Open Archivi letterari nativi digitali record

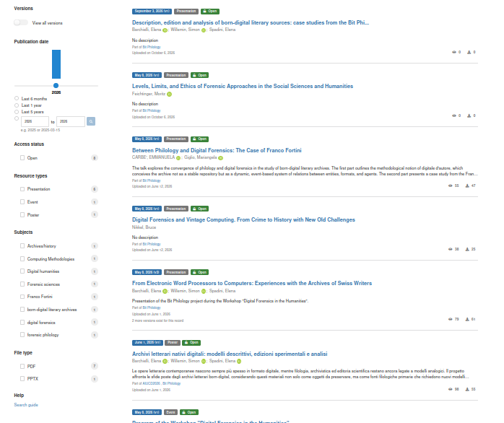pyautogui.click(x=230, y=354)
